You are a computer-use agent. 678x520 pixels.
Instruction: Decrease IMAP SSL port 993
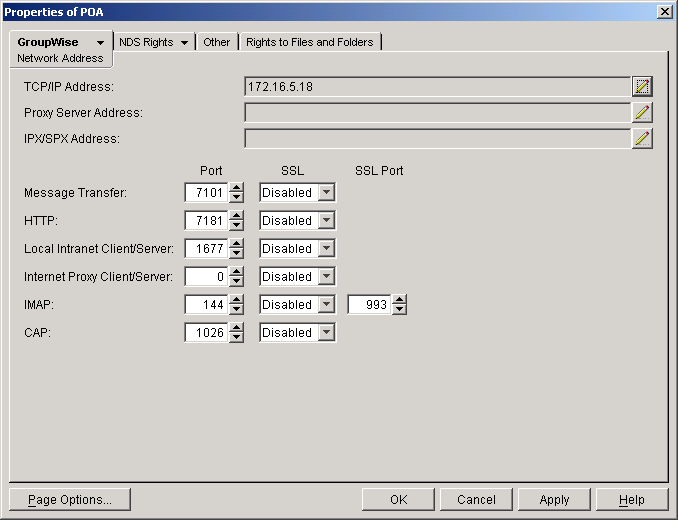tap(399, 309)
